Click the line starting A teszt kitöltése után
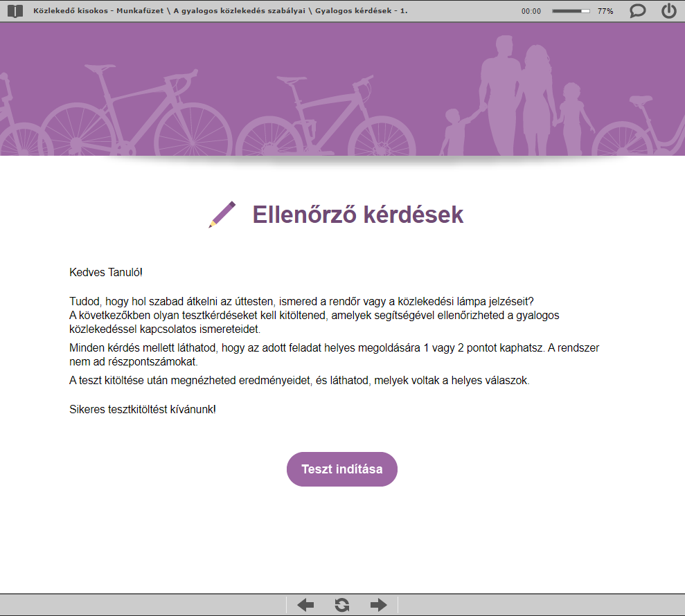 click(x=299, y=381)
